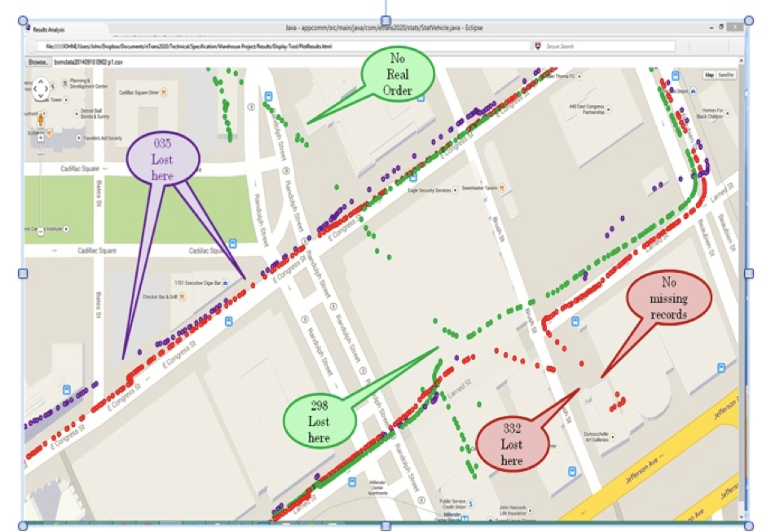Click the bsmdata20140910 csv file name
The height and width of the screenshot is (532, 762).
[88, 62]
